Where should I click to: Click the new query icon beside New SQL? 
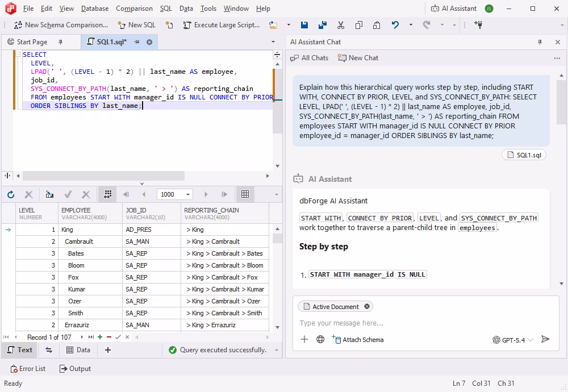[x=169, y=25]
